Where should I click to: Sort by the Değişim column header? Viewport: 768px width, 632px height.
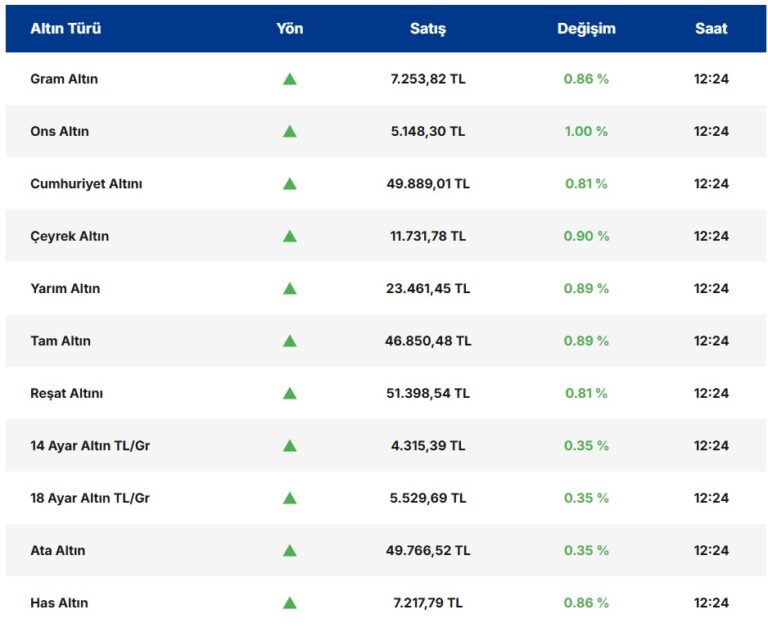pyautogui.click(x=586, y=29)
